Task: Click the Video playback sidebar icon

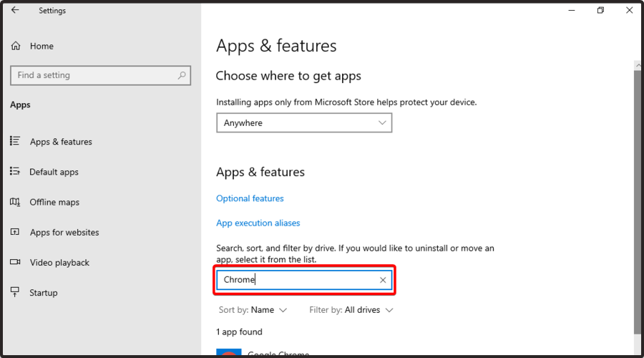Action: [x=15, y=262]
